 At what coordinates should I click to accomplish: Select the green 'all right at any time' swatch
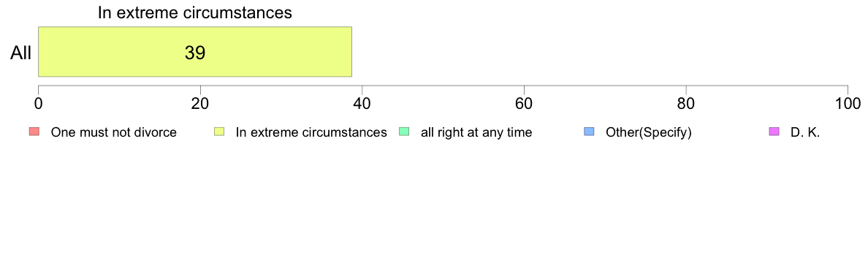coord(404,132)
